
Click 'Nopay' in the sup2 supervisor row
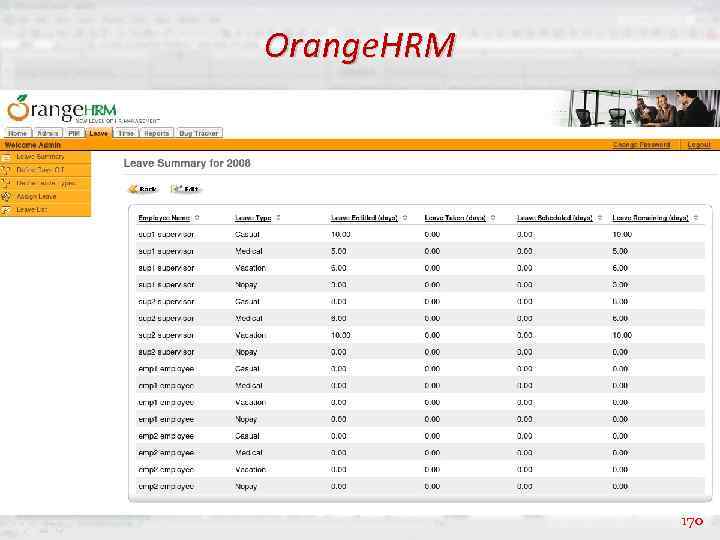point(246,352)
